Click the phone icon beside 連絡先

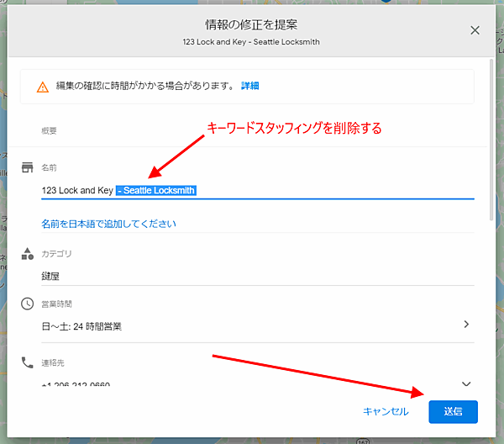28,362
